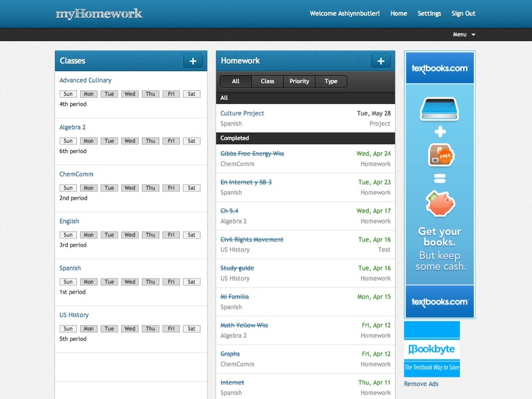
Task: Open the US History class
Action: click(x=74, y=315)
